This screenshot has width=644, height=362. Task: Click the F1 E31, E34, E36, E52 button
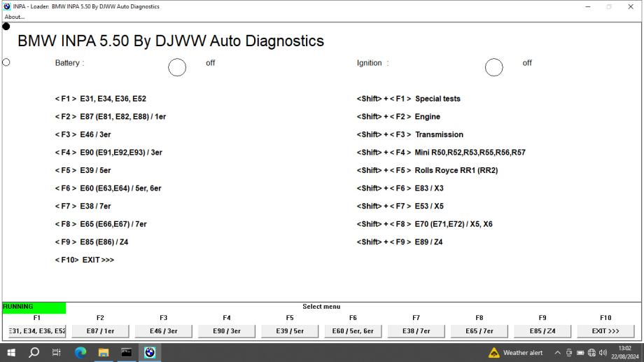(x=37, y=330)
